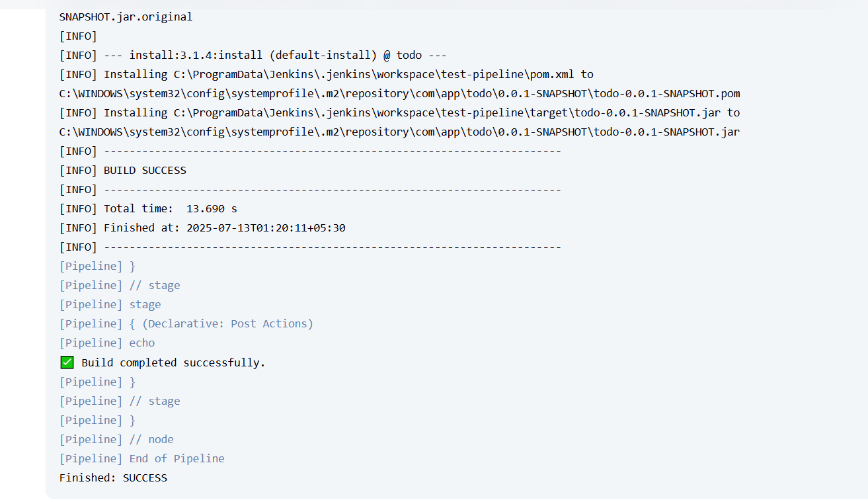Click the first '[Pipeline] // stage' line
This screenshot has height=502, width=868.
[x=120, y=285]
